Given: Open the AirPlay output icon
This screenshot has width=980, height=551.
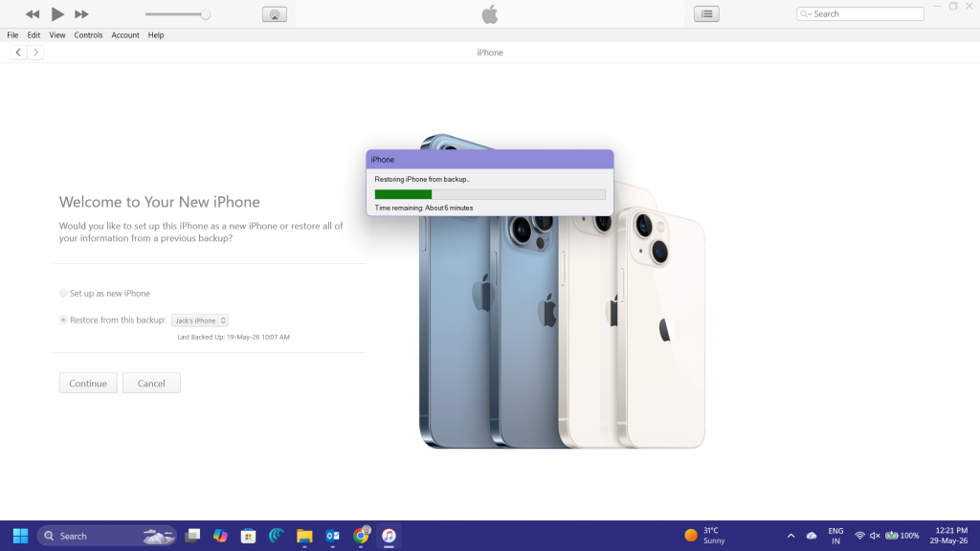Looking at the screenshot, I should [x=275, y=14].
